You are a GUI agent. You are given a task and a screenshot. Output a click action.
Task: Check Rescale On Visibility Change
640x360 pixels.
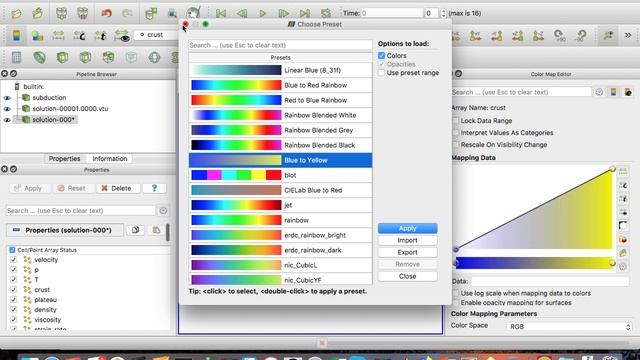coord(456,144)
